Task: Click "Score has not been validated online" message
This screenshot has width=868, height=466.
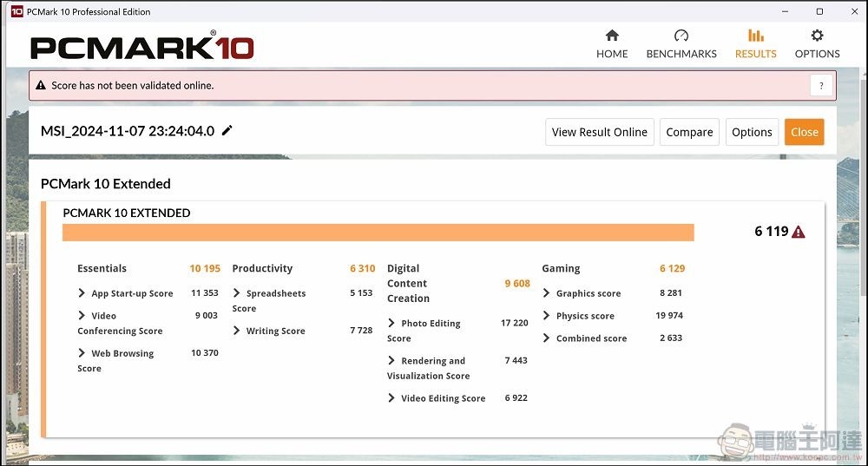Action: [132, 85]
